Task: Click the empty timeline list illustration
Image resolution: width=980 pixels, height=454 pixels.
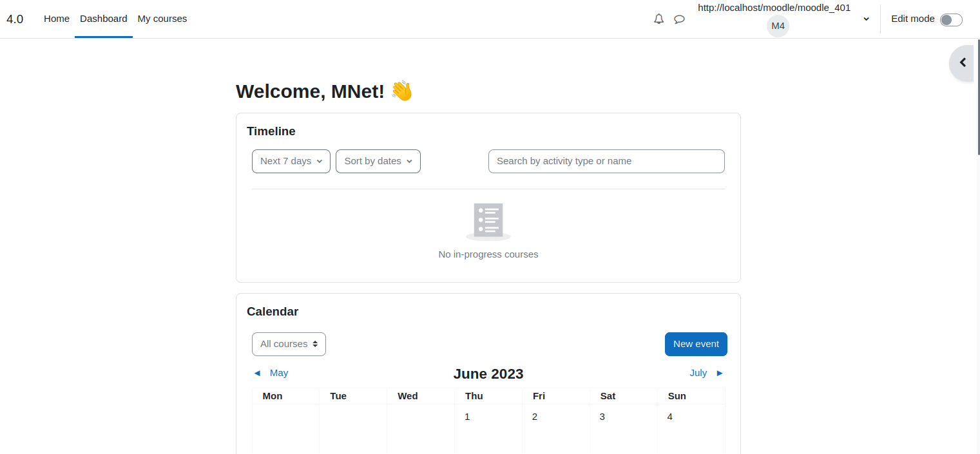Action: (x=488, y=222)
